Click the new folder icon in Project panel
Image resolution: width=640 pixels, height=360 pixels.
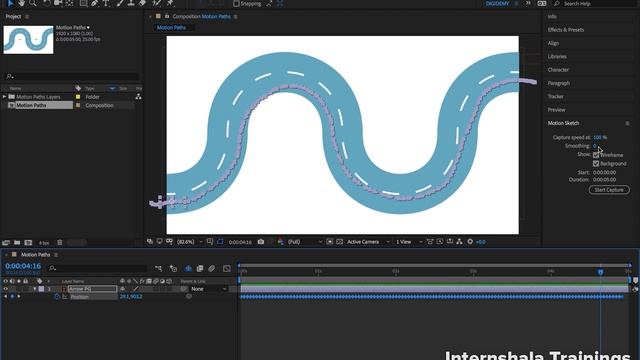(x=17, y=242)
